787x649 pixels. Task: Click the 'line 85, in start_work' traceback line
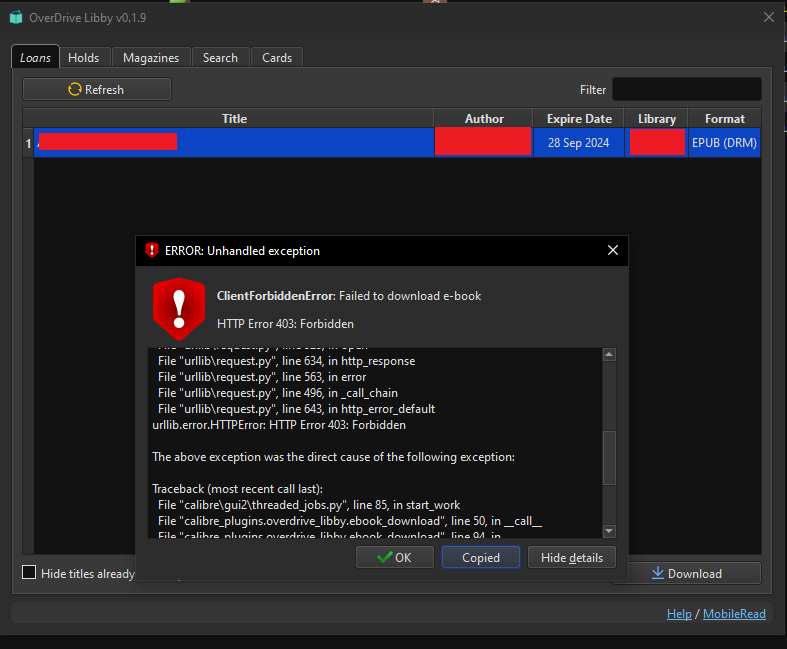pyautogui.click(x=309, y=505)
